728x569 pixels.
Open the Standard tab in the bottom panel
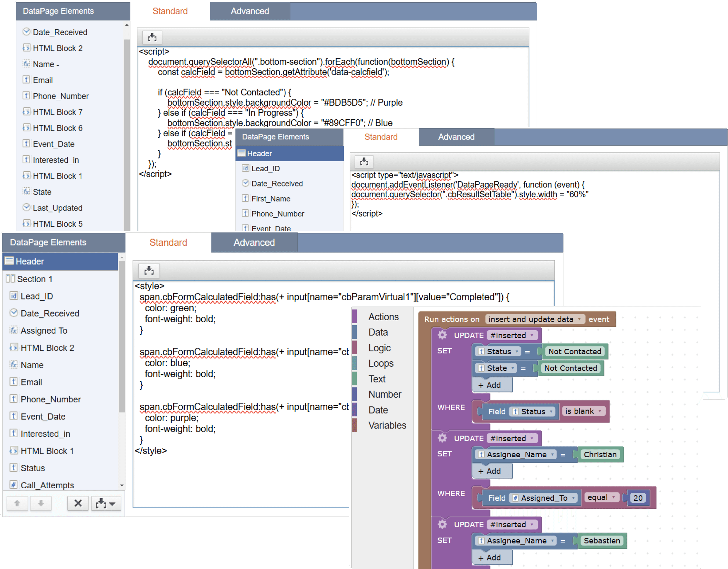[168, 243]
